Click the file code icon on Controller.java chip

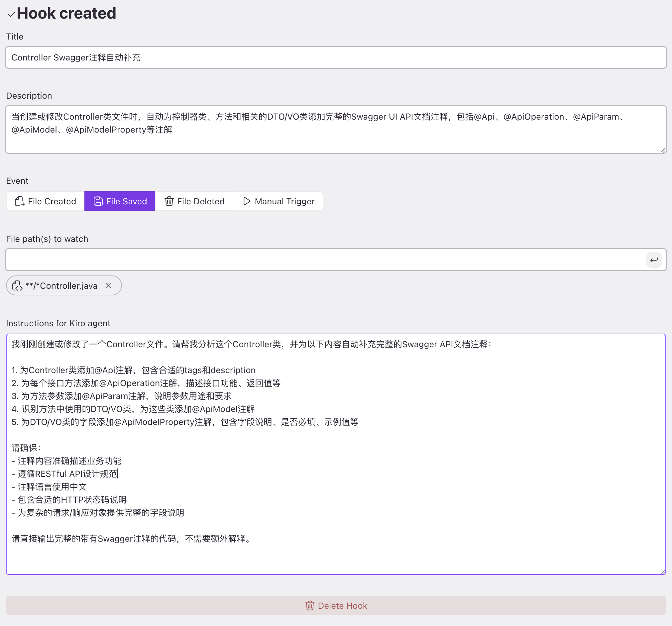click(x=17, y=286)
